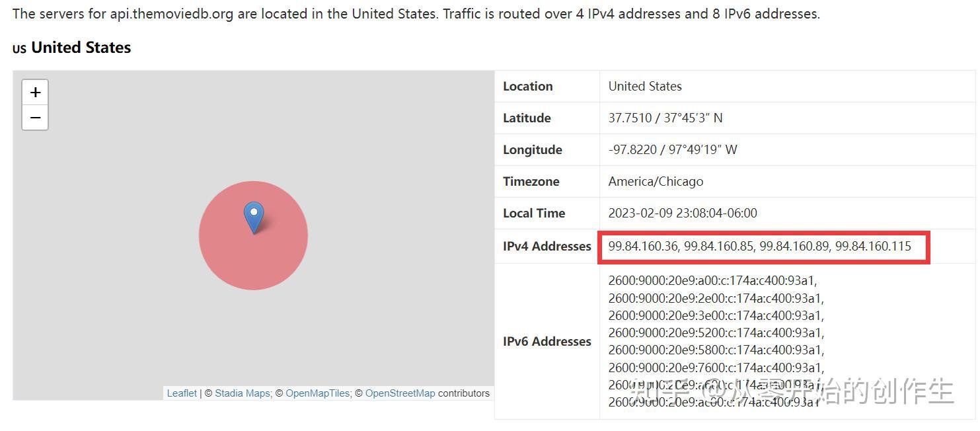Click the United States section heading
The image size is (980, 431).
(x=81, y=48)
